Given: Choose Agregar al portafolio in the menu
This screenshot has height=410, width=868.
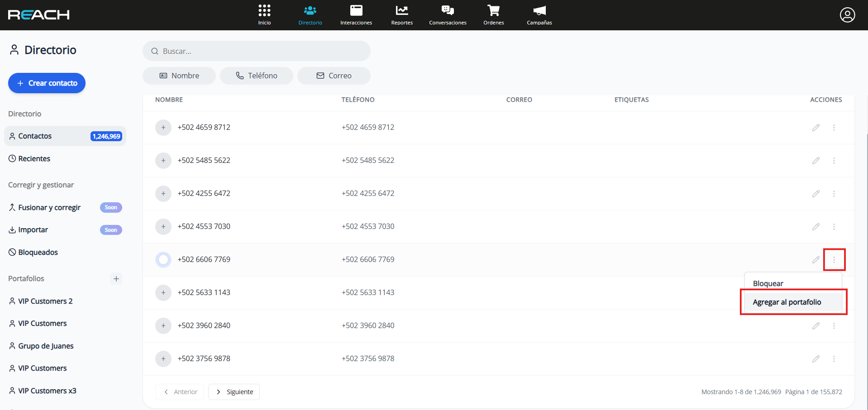Looking at the screenshot, I should (787, 302).
